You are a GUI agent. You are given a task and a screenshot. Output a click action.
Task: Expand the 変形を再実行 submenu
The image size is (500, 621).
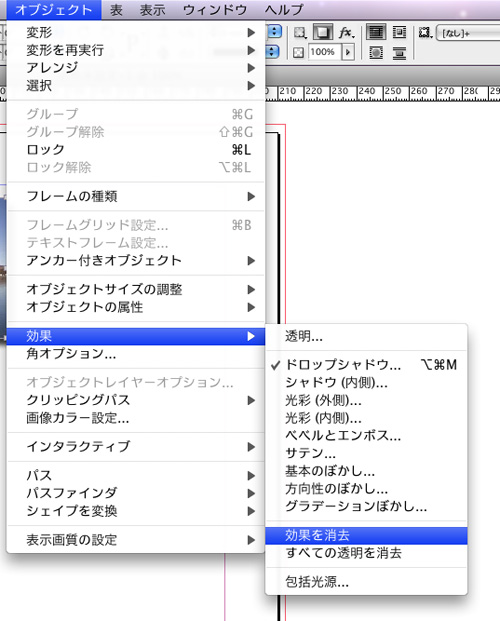coord(136,50)
